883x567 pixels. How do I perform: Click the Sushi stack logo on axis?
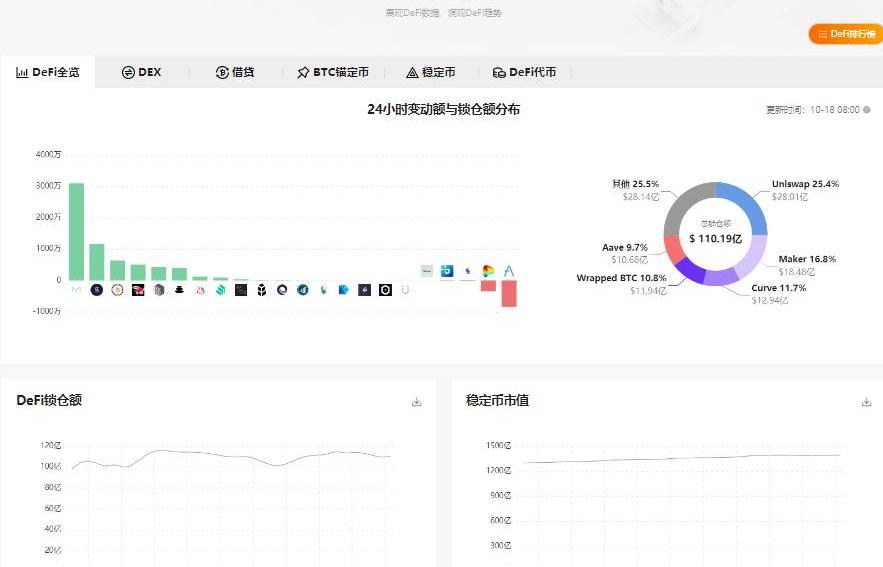pos(179,290)
